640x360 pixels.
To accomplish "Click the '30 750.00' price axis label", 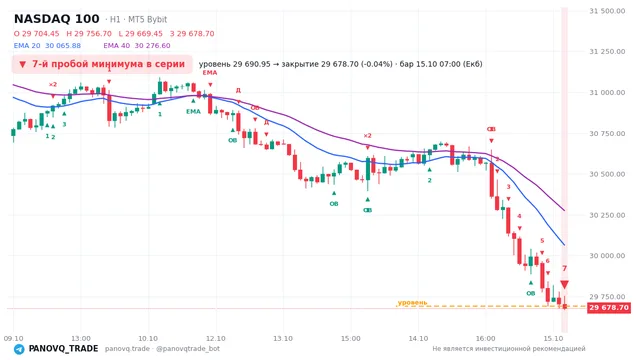I will coord(607,133).
